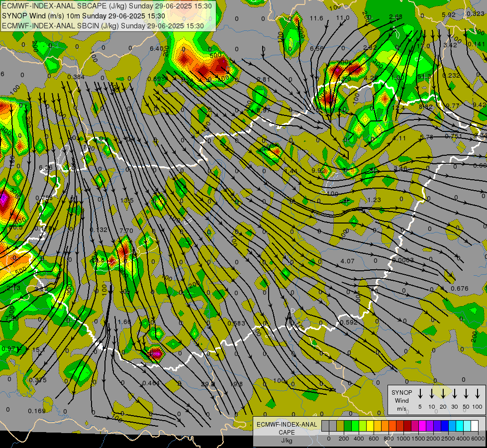The width and height of the screenshot is (487, 448).
Task: Click the '0.132' value on the map
Action: [x=98, y=230]
